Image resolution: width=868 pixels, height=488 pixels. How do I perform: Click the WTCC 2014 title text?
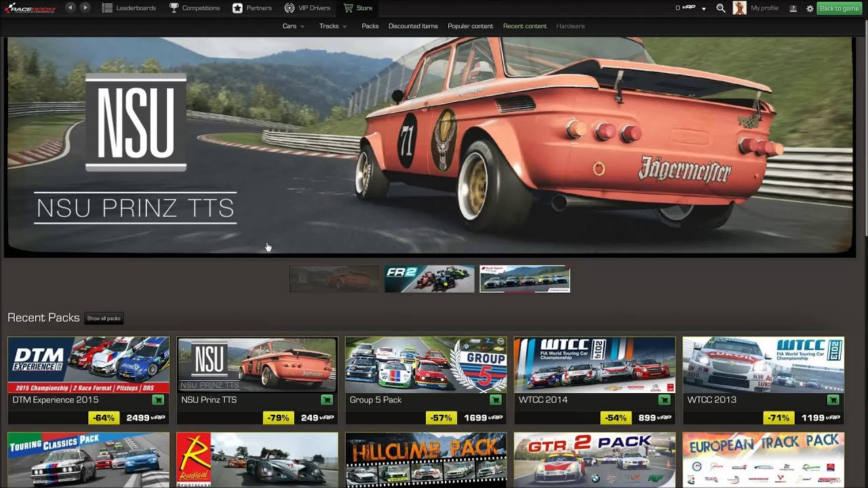pos(543,400)
